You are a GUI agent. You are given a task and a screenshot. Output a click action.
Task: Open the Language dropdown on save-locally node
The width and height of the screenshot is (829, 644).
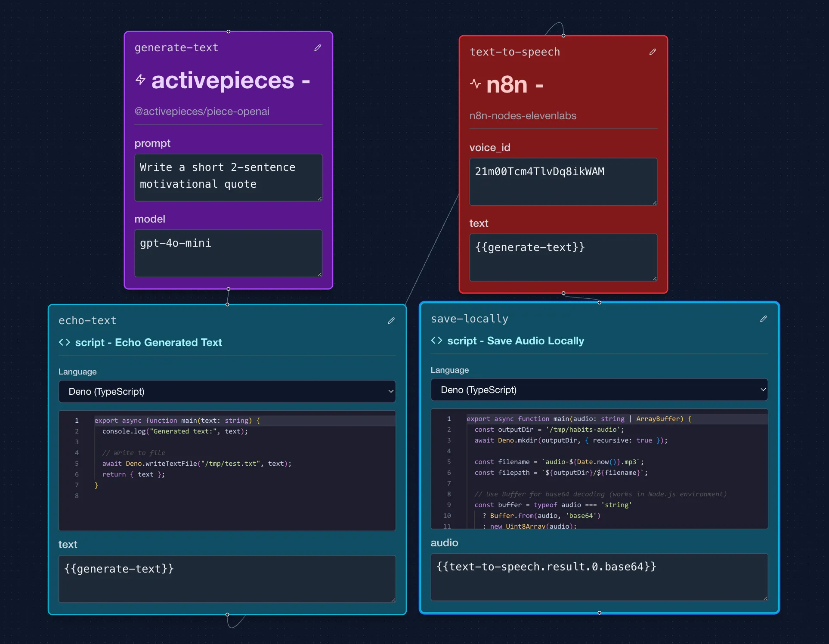599,390
